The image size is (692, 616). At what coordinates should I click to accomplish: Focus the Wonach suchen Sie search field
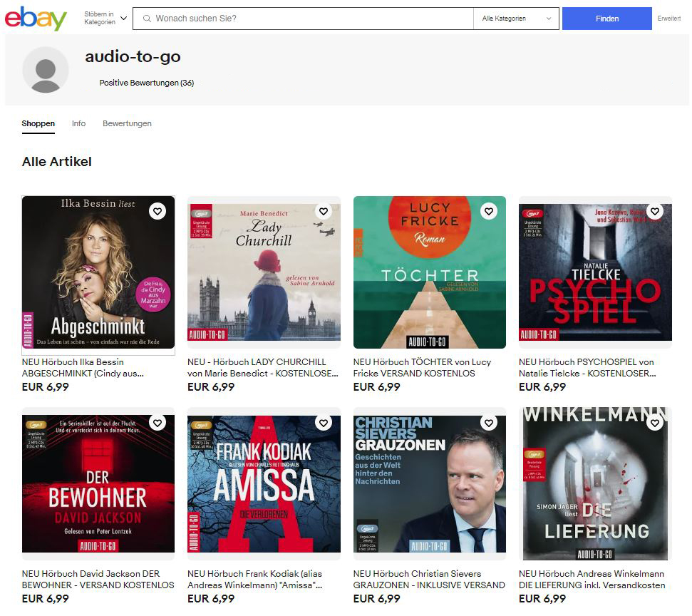click(x=303, y=19)
